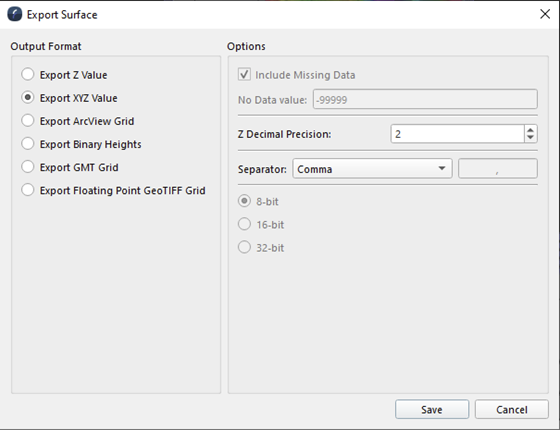Viewport: 560px width, 430px height.
Task: Click the Export Surface app icon
Action: click(x=15, y=14)
